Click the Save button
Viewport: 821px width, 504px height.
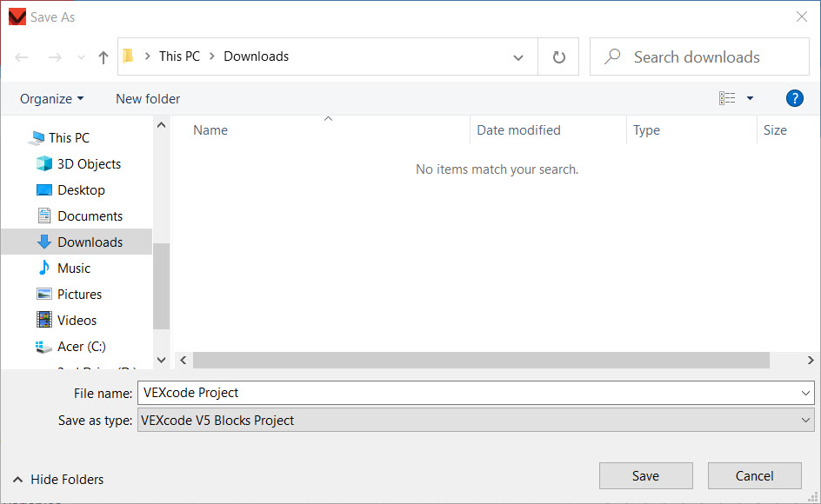coord(645,475)
